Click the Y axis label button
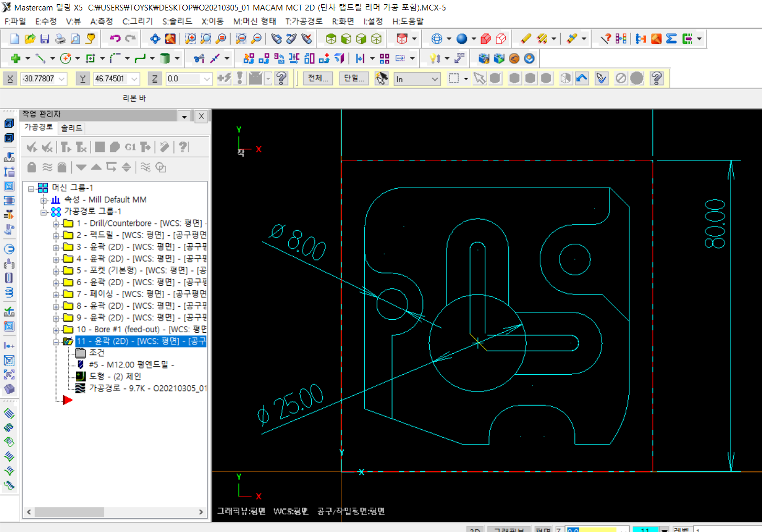The height and width of the screenshot is (532, 762). [x=82, y=79]
